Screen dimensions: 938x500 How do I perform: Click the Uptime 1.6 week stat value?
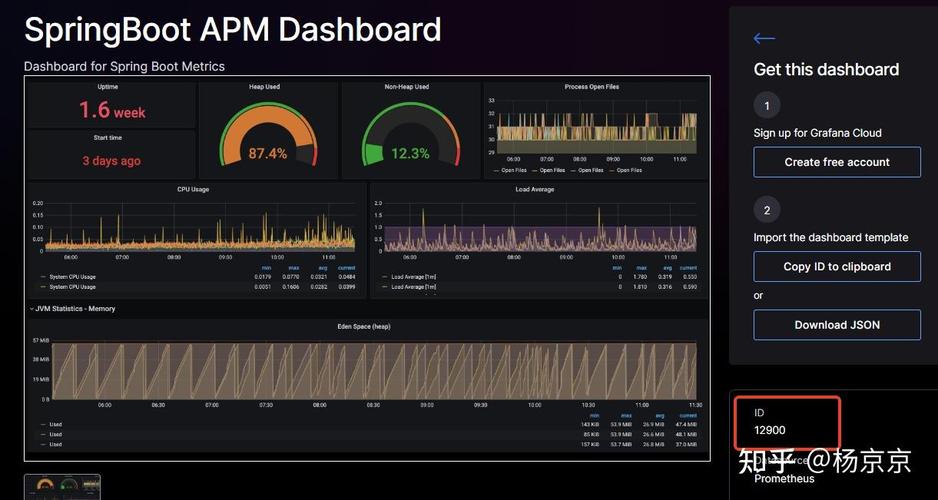pyautogui.click(x=112, y=110)
